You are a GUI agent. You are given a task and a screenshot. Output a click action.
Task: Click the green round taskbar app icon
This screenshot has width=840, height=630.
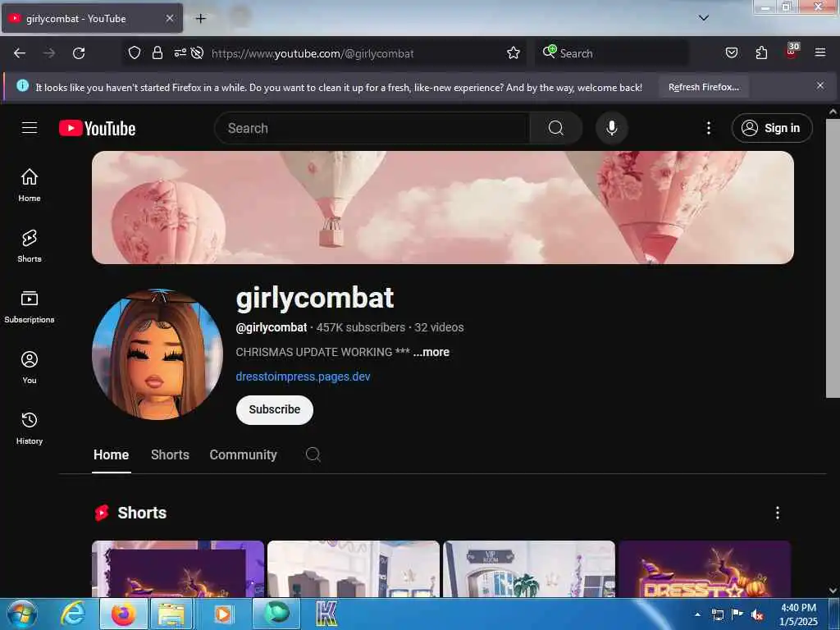click(276, 614)
